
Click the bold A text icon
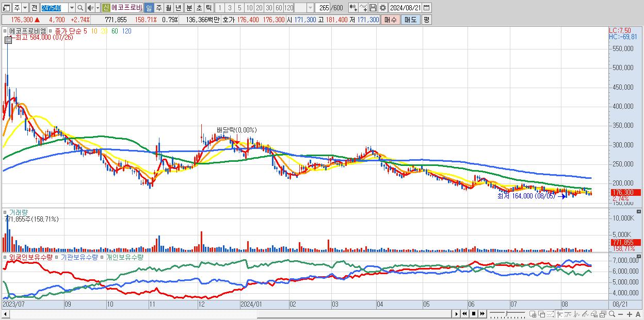638,314
